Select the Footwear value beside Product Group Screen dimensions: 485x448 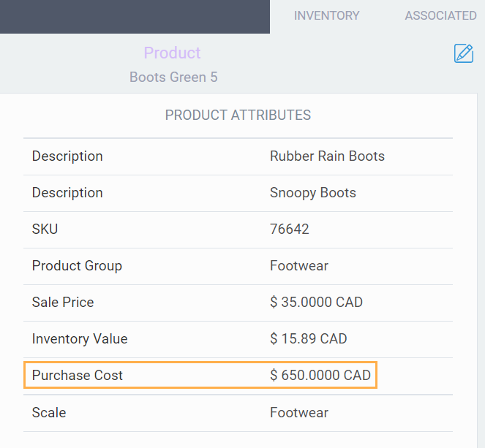pos(299,265)
